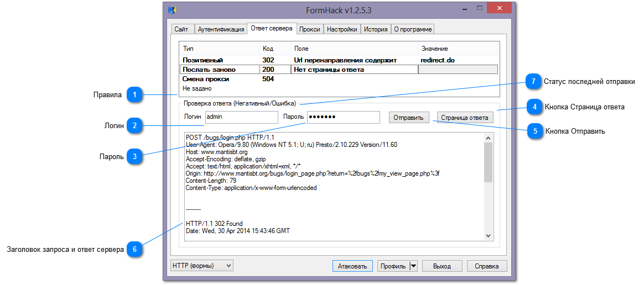Click the Пароль password field
Image resolution: width=644 pixels, height=285 pixels.
(343, 117)
